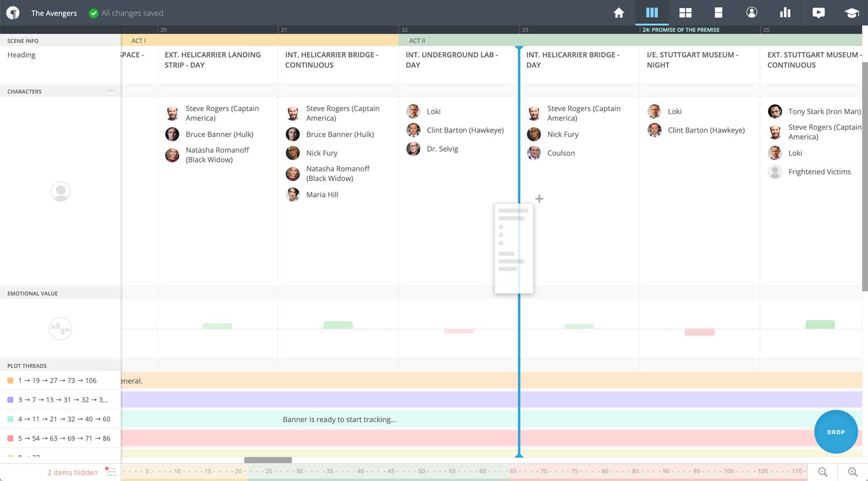Click the teal plot thread color swatch
Viewport: 868px width, 481px height.
click(x=10, y=418)
